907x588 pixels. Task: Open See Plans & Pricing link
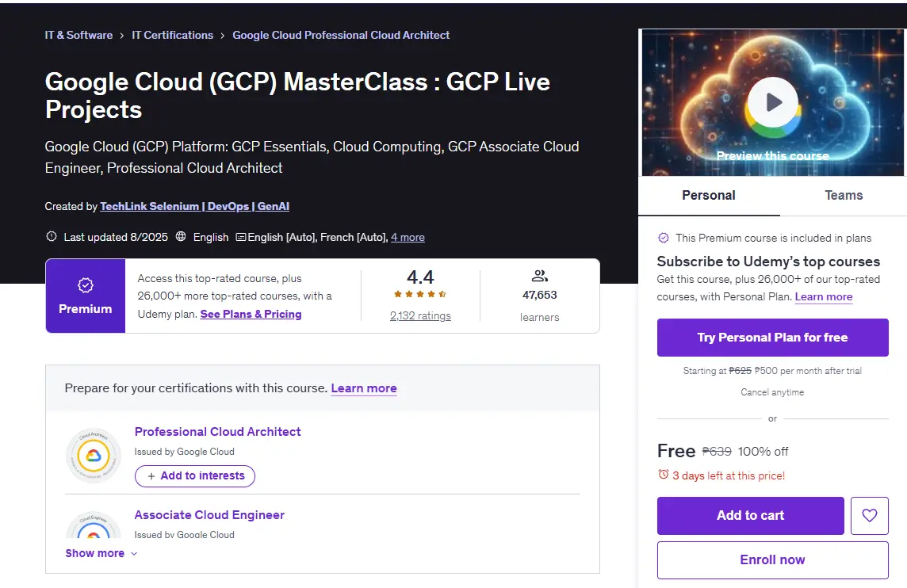point(251,314)
